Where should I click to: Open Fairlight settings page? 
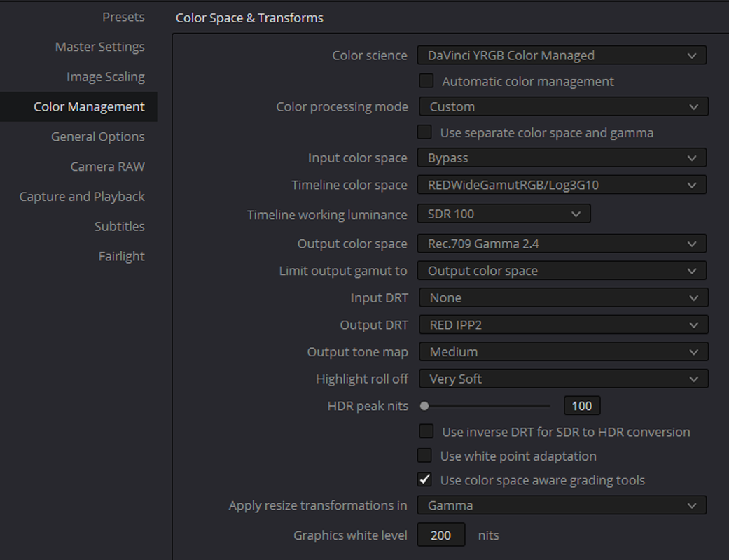(121, 256)
